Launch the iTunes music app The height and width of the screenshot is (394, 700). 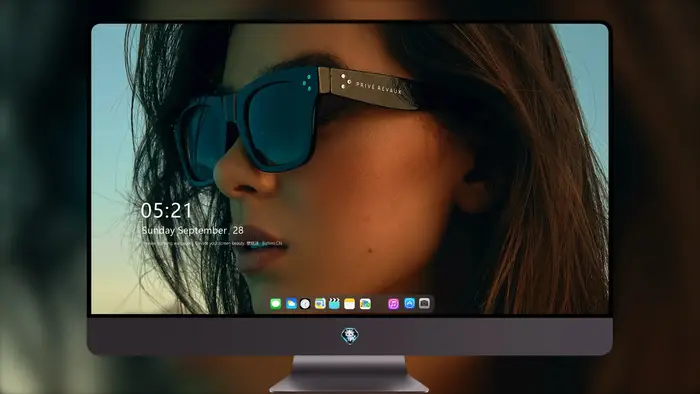pos(393,304)
